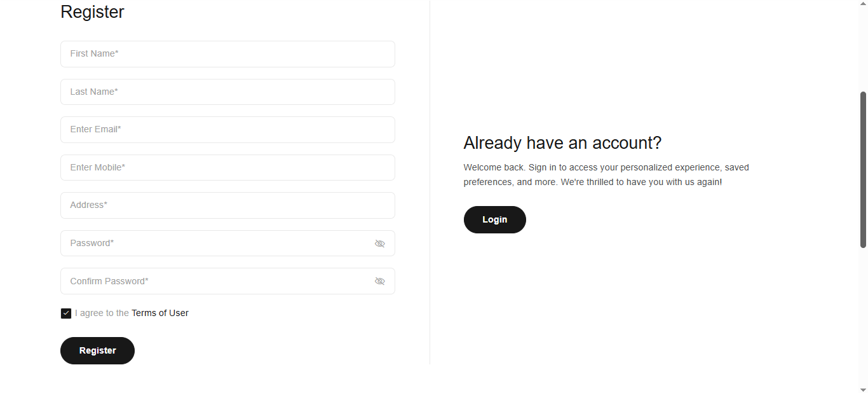The image size is (868, 393).
Task: Click the Register heading above the form
Action: click(x=92, y=12)
